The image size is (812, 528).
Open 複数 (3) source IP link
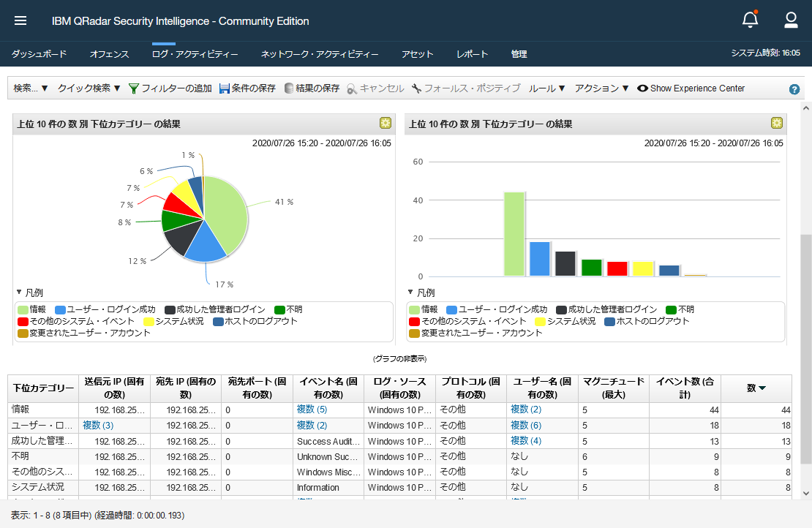98,426
